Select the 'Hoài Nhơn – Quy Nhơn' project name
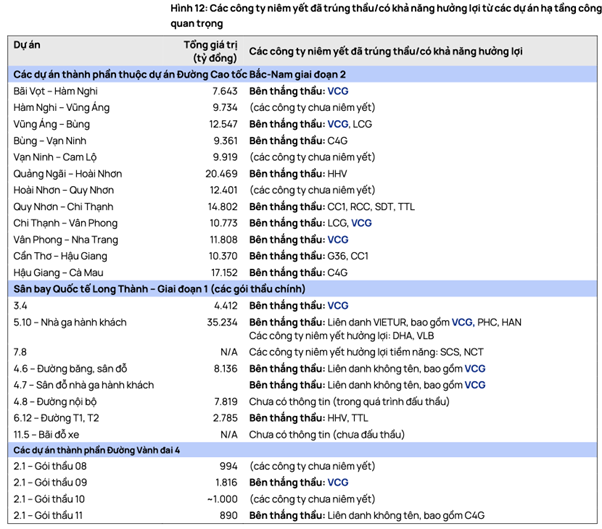 [64, 190]
